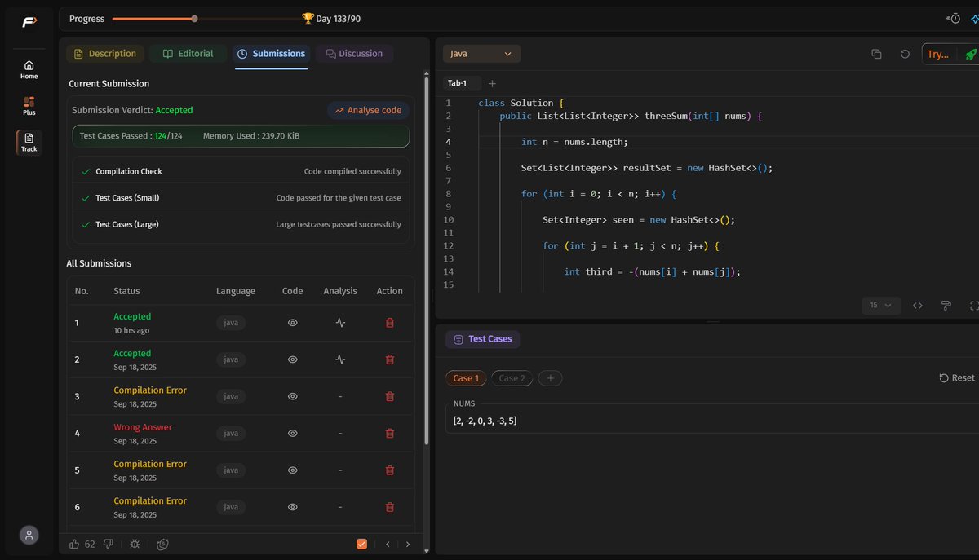
Task: Select the Submissions tab
Action: click(271, 54)
